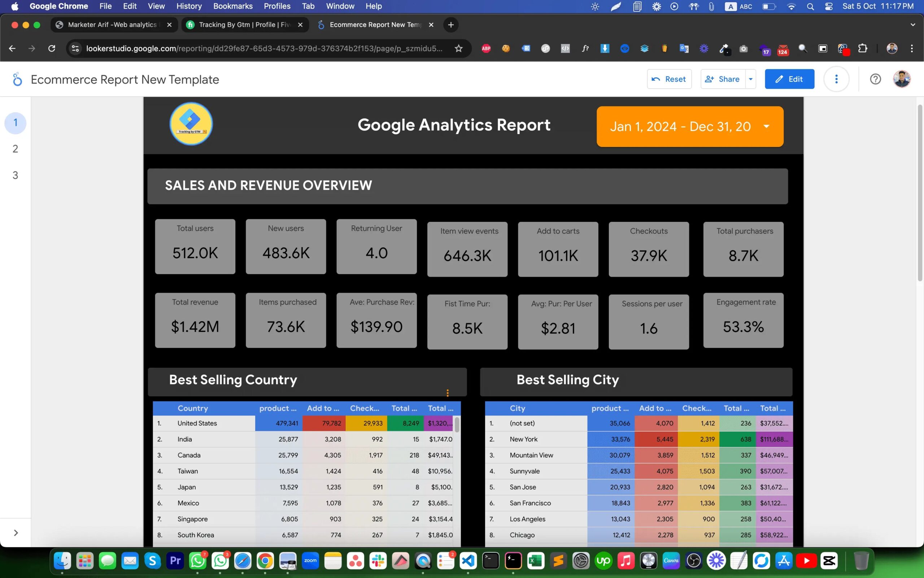924x578 pixels.
Task: Close the Ecommerce Report tab
Action: point(431,25)
